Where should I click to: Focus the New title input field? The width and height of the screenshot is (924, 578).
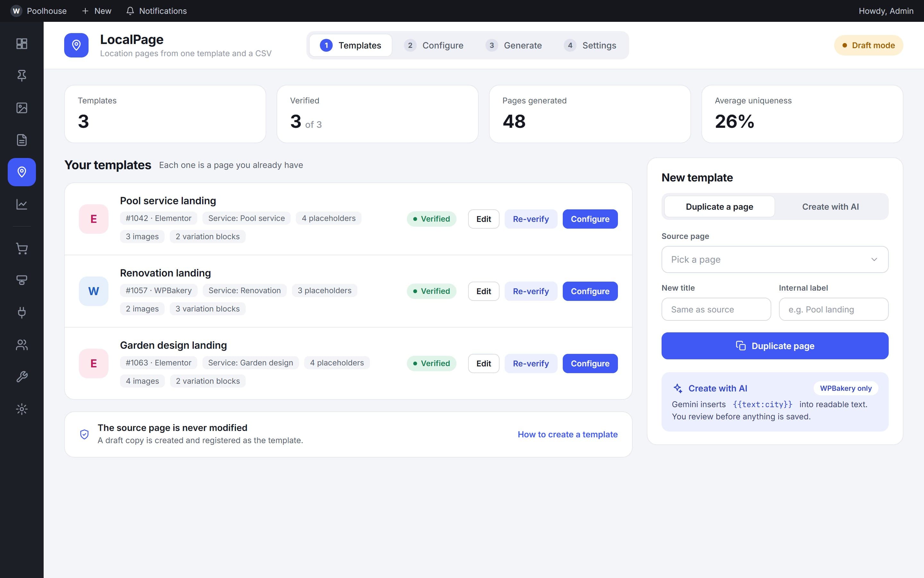click(x=716, y=309)
